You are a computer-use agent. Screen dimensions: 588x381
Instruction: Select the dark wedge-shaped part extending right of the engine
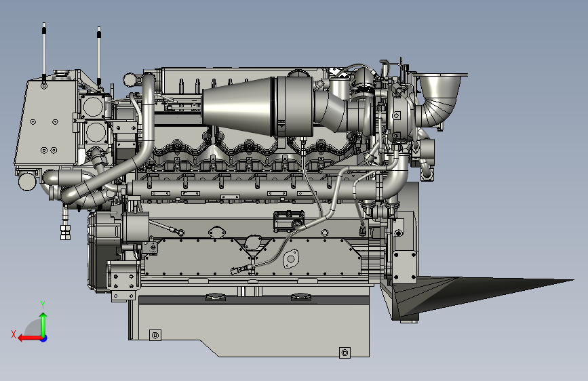pos(476,296)
